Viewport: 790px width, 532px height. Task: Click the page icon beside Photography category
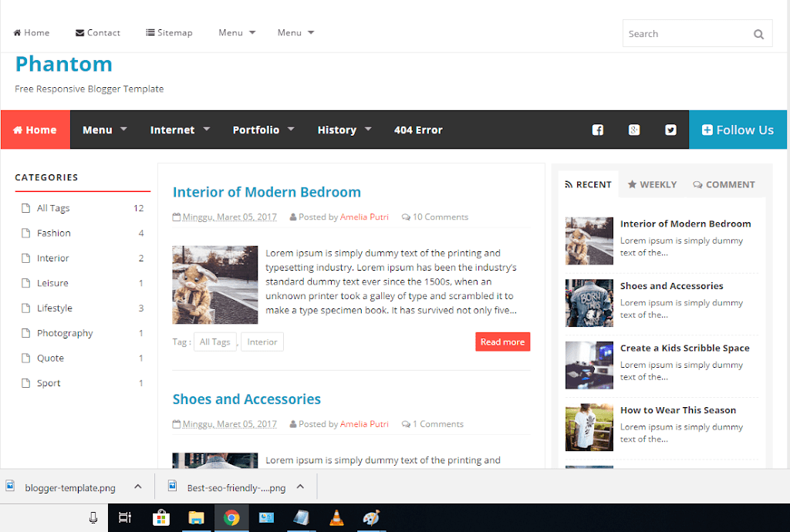coord(26,333)
